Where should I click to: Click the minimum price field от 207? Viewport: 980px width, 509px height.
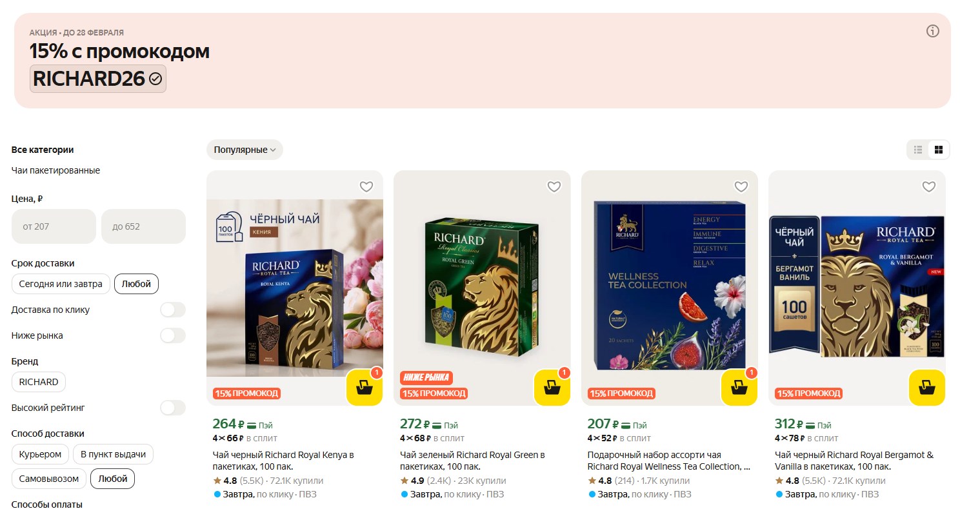[x=54, y=226]
